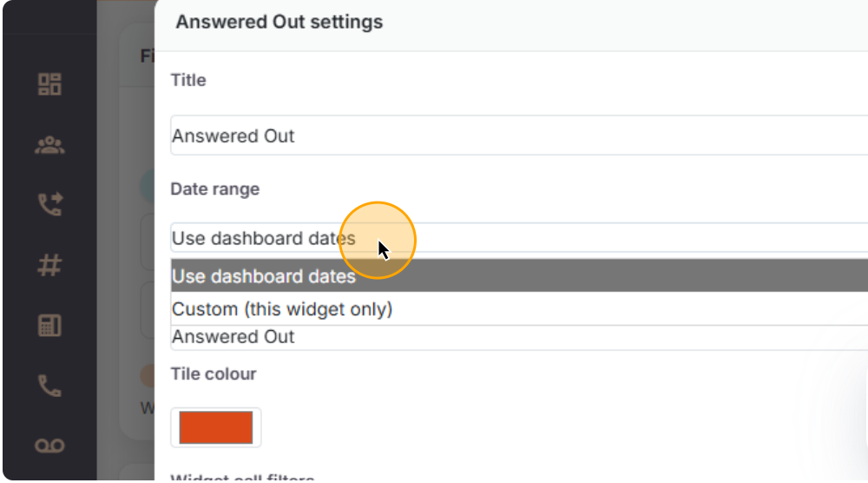Open the dashboard icon in sidebar
Image resolution: width=868 pixels, height=483 pixels.
click(49, 84)
